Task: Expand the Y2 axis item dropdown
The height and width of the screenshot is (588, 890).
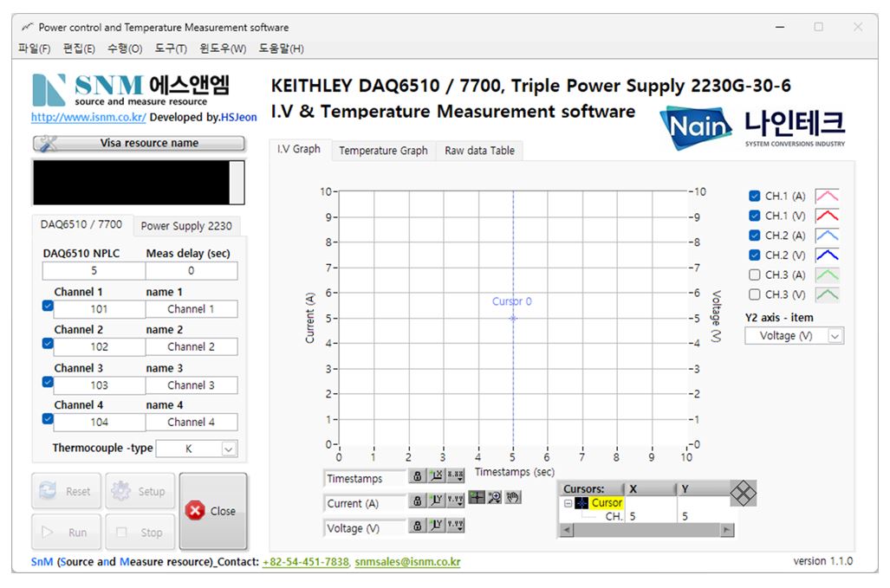Action: pyautogui.click(x=835, y=336)
